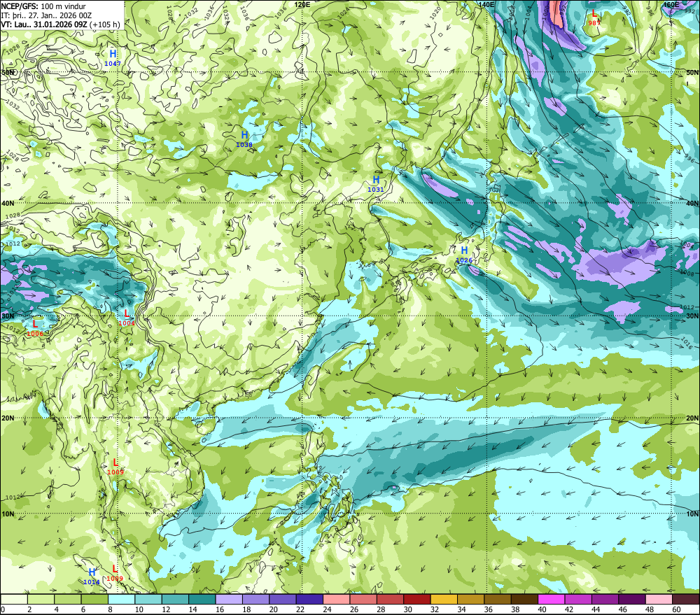Click the legend value 24

(327, 609)
